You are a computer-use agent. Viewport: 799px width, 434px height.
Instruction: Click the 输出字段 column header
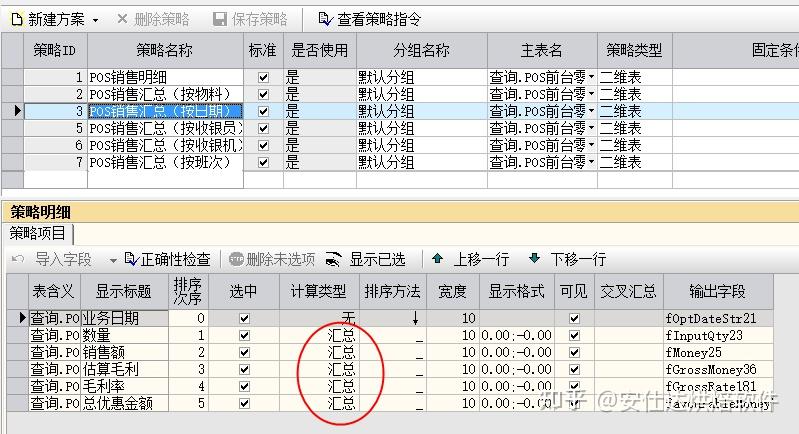point(717,291)
